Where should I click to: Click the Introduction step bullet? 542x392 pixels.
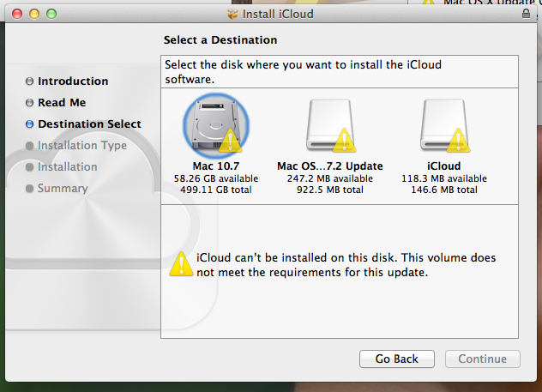click(x=30, y=81)
